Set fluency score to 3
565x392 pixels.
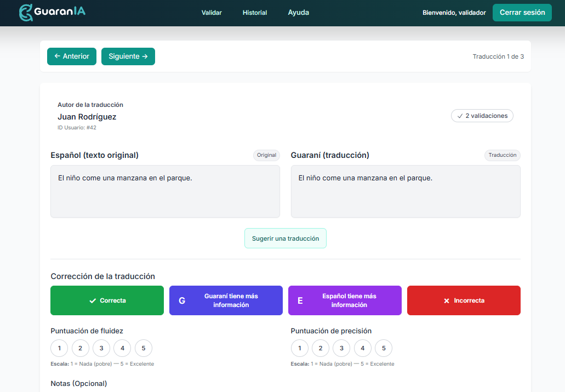101,348
